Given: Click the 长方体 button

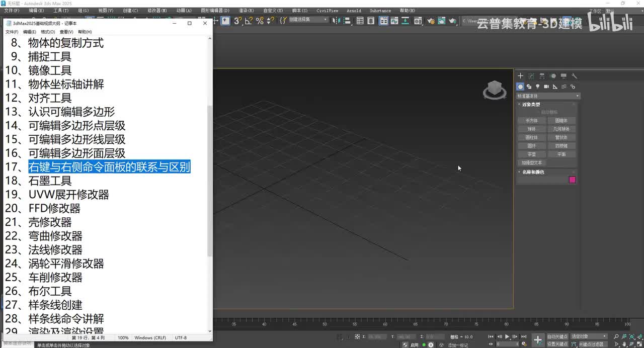Looking at the screenshot, I should coord(532,121).
